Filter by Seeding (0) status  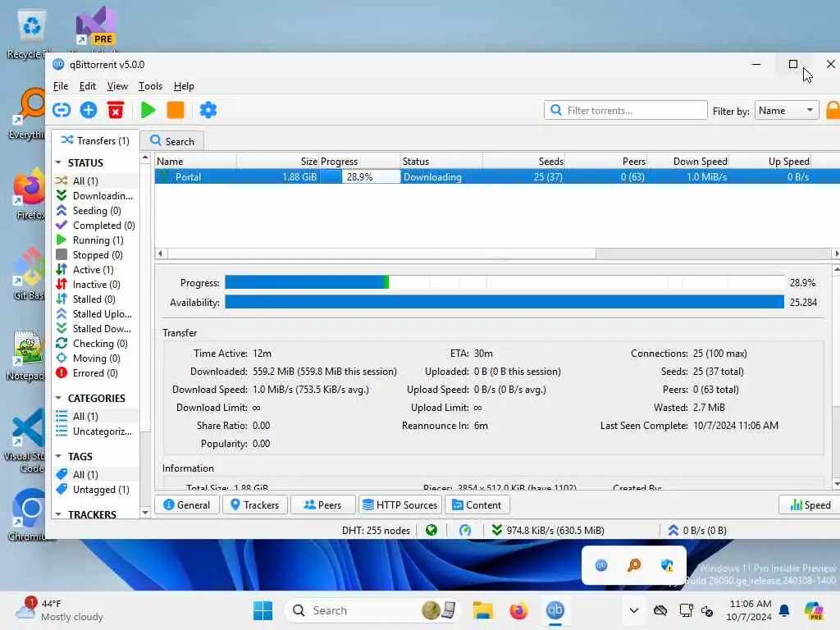point(95,211)
